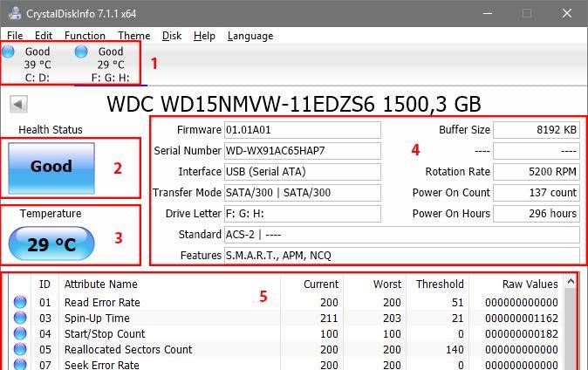Screen dimensions: 588x370
Task: Click status orb for Read Error Rate
Action: [20, 303]
